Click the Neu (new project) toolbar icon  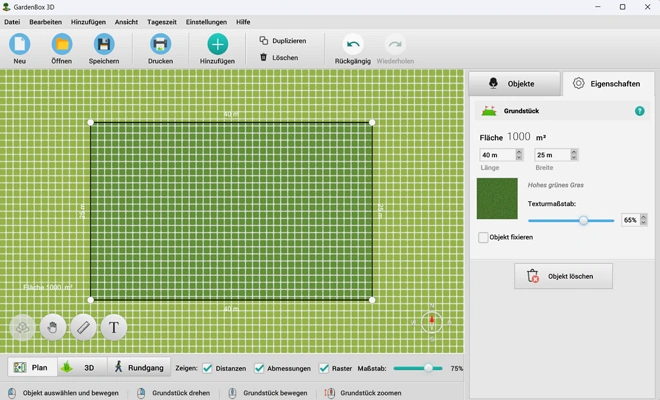click(20, 44)
